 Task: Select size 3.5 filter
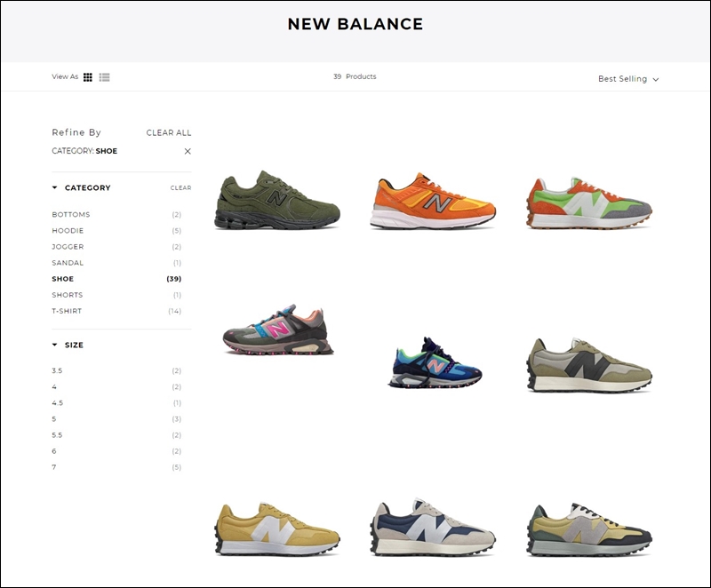(57, 370)
